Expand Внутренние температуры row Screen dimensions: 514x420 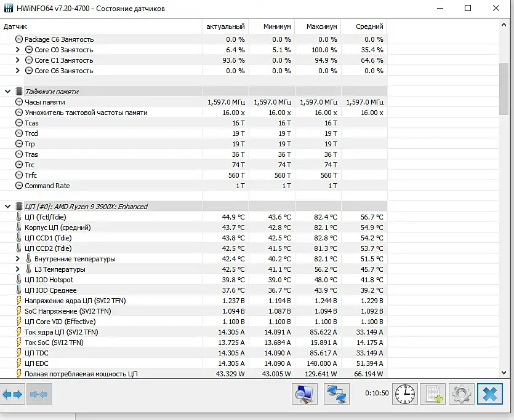[x=18, y=259]
